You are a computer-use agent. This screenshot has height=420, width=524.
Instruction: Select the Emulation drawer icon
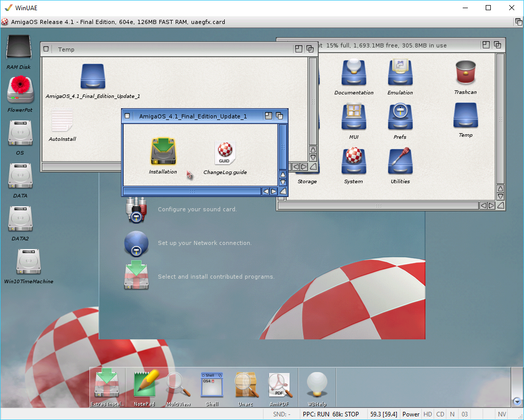[400, 72]
